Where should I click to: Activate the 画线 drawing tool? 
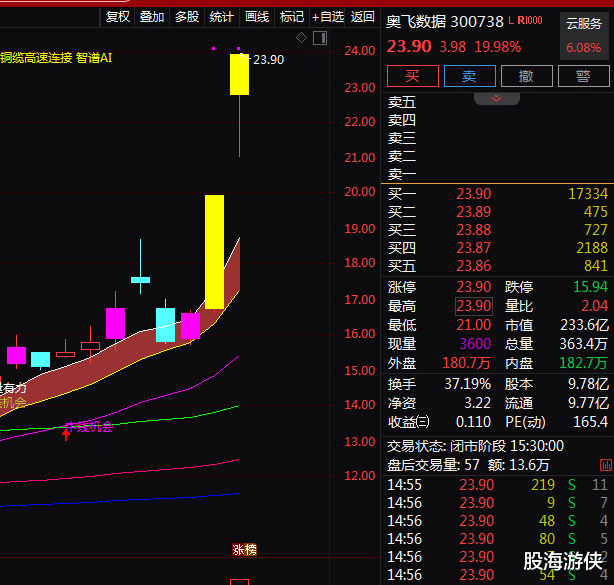point(257,17)
